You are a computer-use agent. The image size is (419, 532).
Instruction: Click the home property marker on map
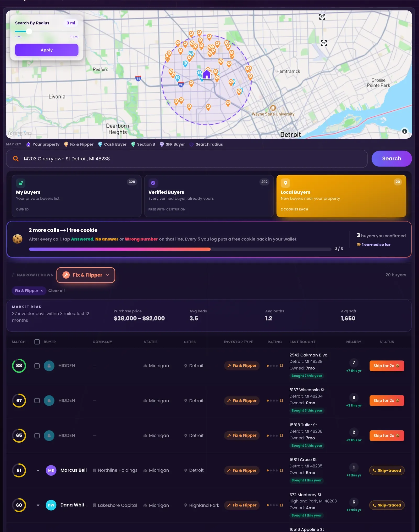pyautogui.click(x=207, y=74)
